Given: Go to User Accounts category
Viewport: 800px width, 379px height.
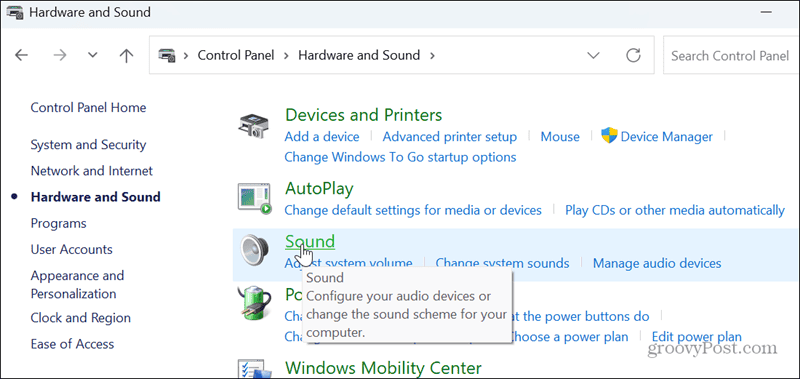Looking at the screenshot, I should click(71, 249).
